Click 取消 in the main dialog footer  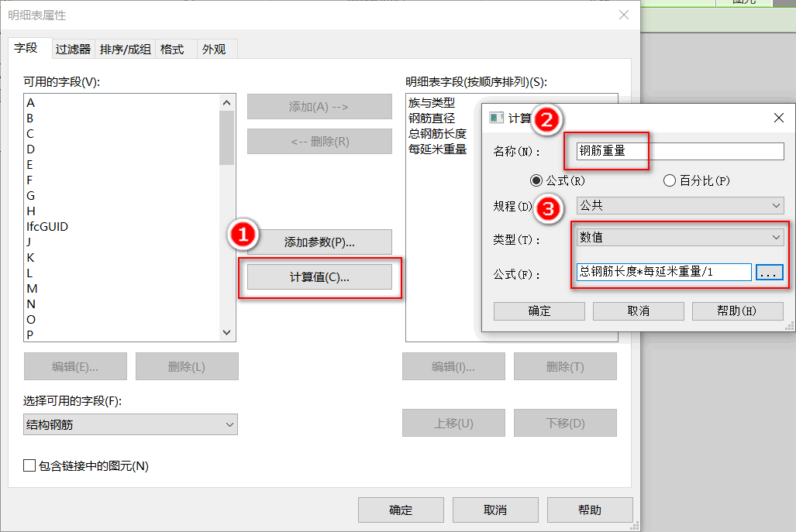495,510
